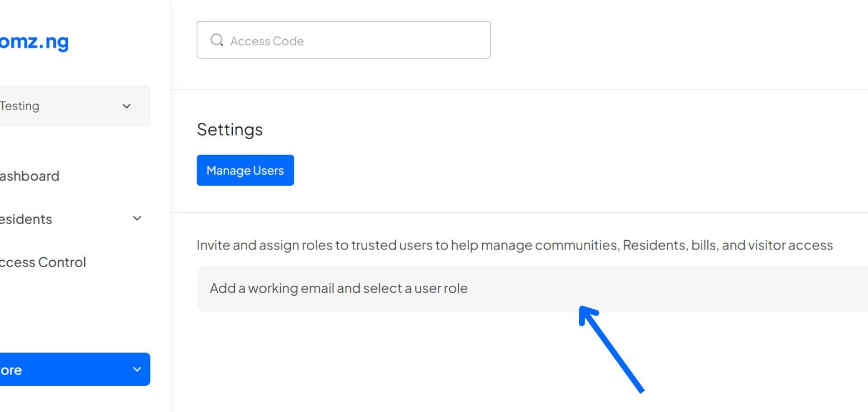Click the Residents chevron arrow

pos(137,218)
